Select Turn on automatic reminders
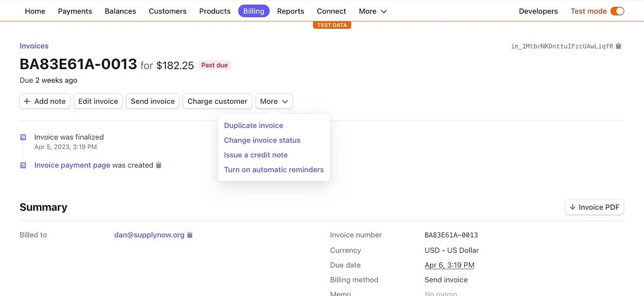This screenshot has width=644, height=296. [274, 169]
